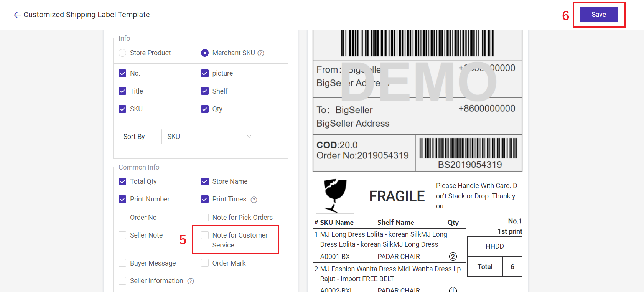Click the back arrow icon
644x292 pixels.
click(x=17, y=15)
